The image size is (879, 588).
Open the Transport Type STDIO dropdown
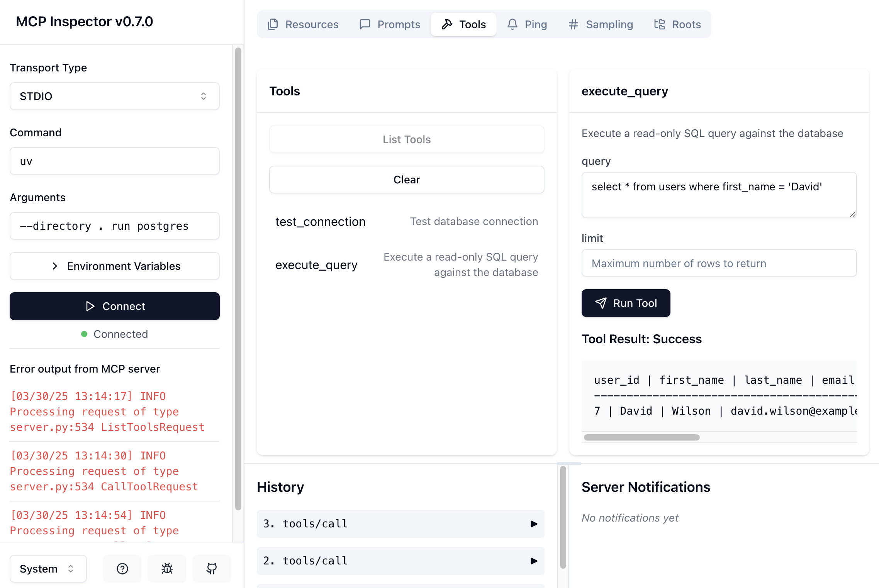click(114, 96)
